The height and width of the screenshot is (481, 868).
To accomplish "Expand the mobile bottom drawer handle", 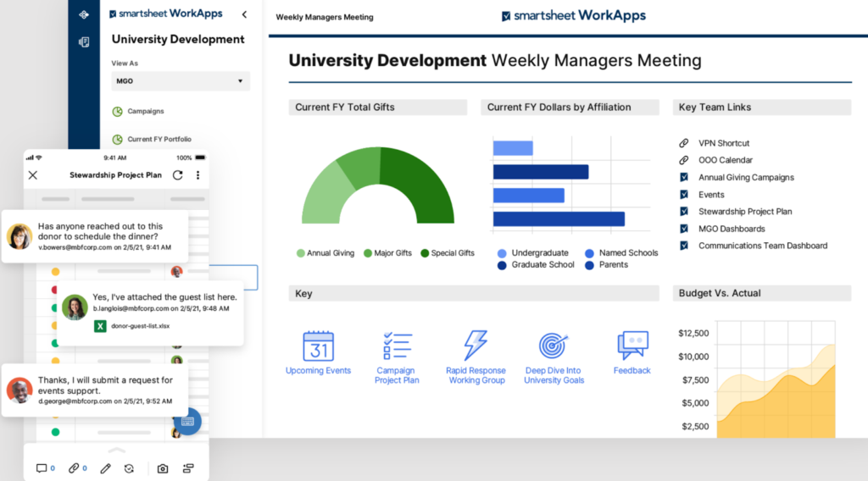I will [x=116, y=451].
